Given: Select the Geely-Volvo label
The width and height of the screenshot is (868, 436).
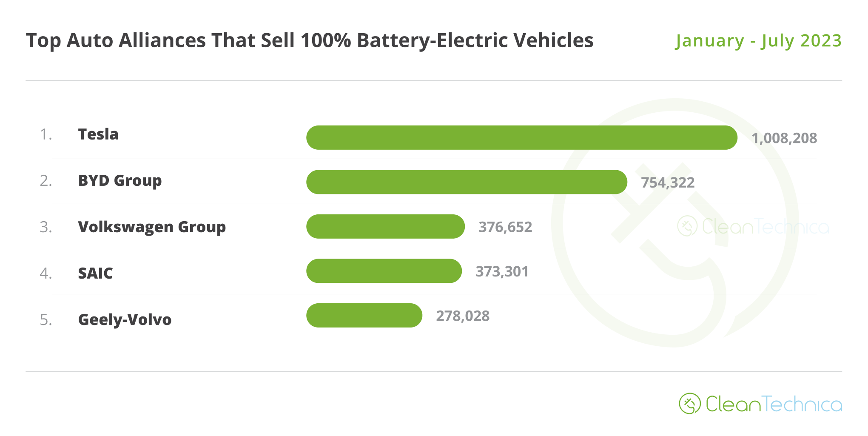Looking at the screenshot, I should (125, 319).
